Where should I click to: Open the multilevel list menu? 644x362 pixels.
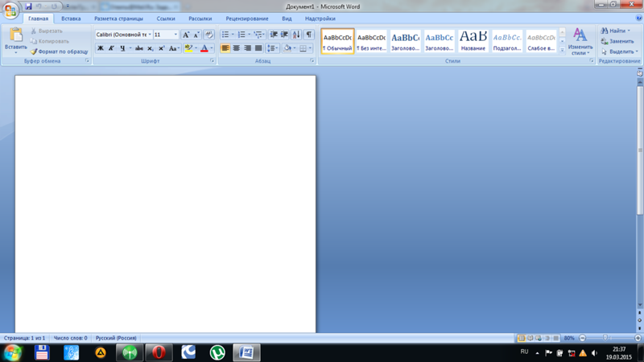(x=258, y=35)
